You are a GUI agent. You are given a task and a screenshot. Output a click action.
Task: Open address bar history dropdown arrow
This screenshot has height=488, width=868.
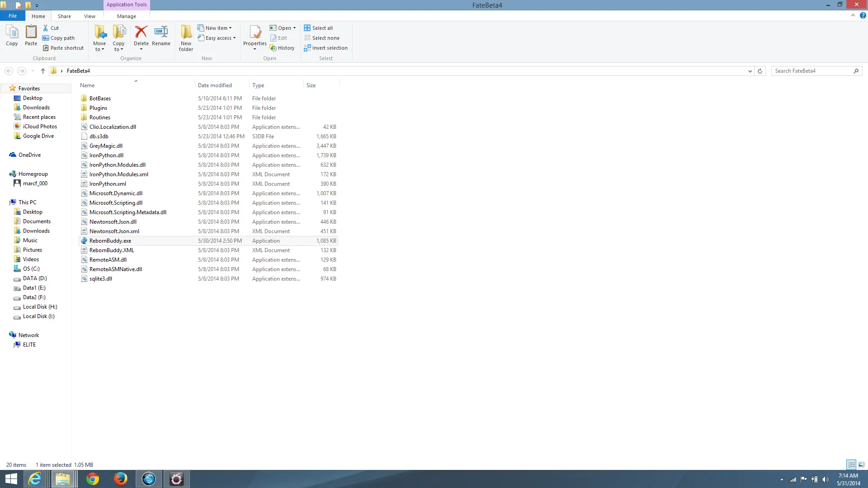750,71
